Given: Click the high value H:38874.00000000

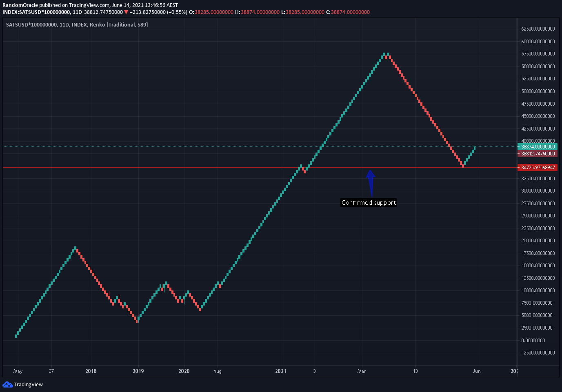Looking at the screenshot, I should (257, 12).
